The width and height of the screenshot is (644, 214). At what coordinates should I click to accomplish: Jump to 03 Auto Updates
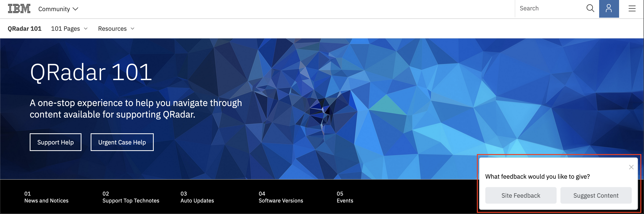click(x=197, y=197)
